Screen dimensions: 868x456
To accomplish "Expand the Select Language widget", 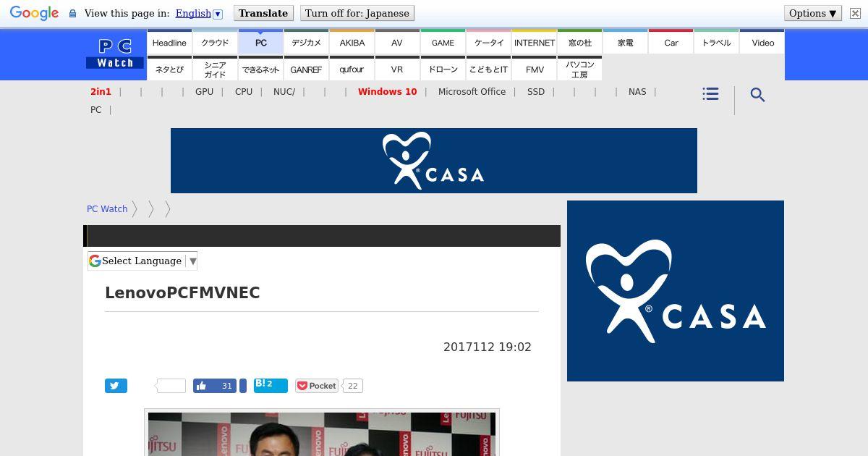I will pos(142,261).
